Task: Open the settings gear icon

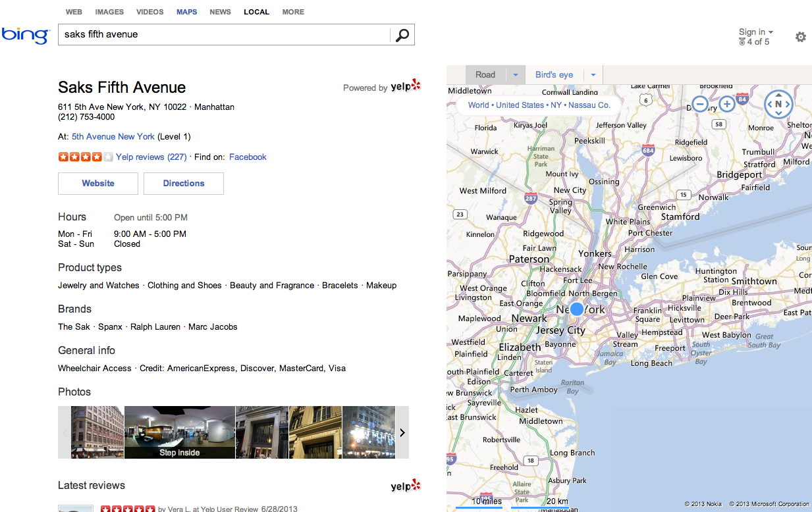Action: coord(800,37)
